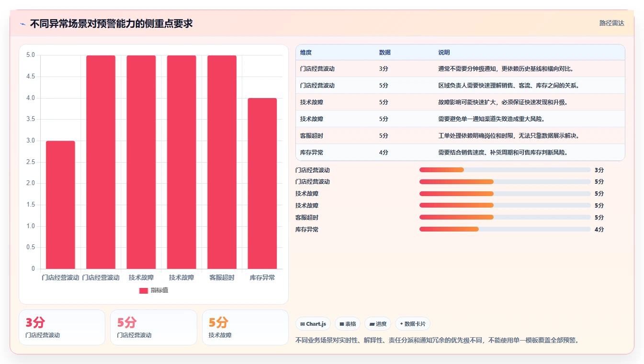Click the 库存异常 progress bar

point(505,229)
